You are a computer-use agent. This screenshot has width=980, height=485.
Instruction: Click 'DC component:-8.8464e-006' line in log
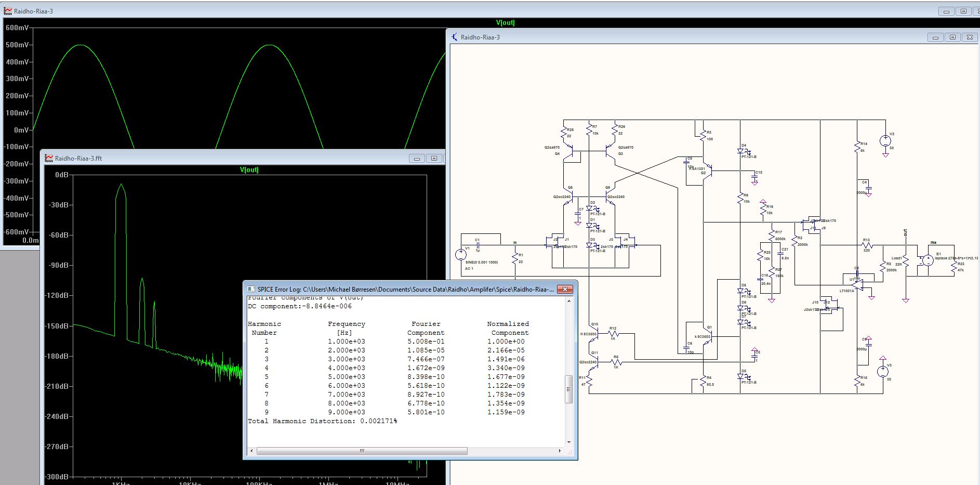click(x=300, y=306)
